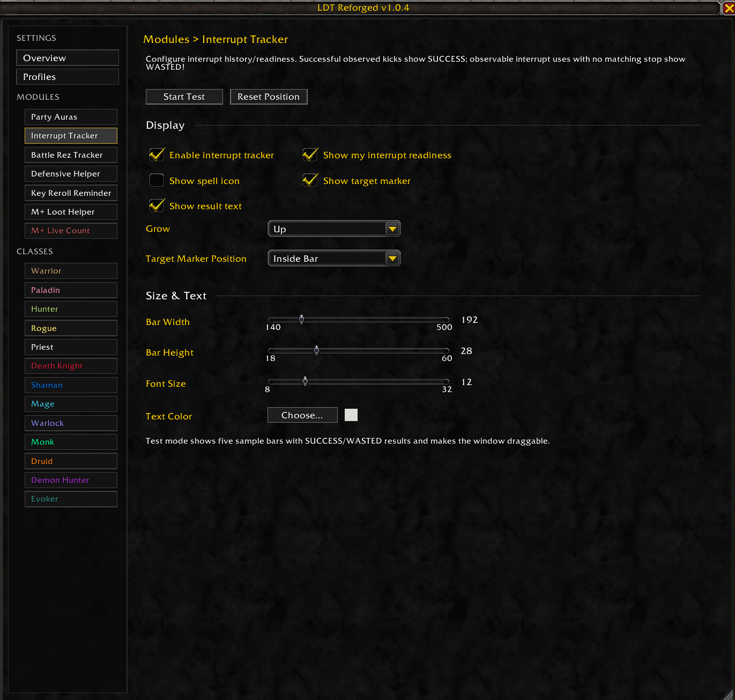Open the Paladin class settings
The image size is (735, 700).
(71, 290)
